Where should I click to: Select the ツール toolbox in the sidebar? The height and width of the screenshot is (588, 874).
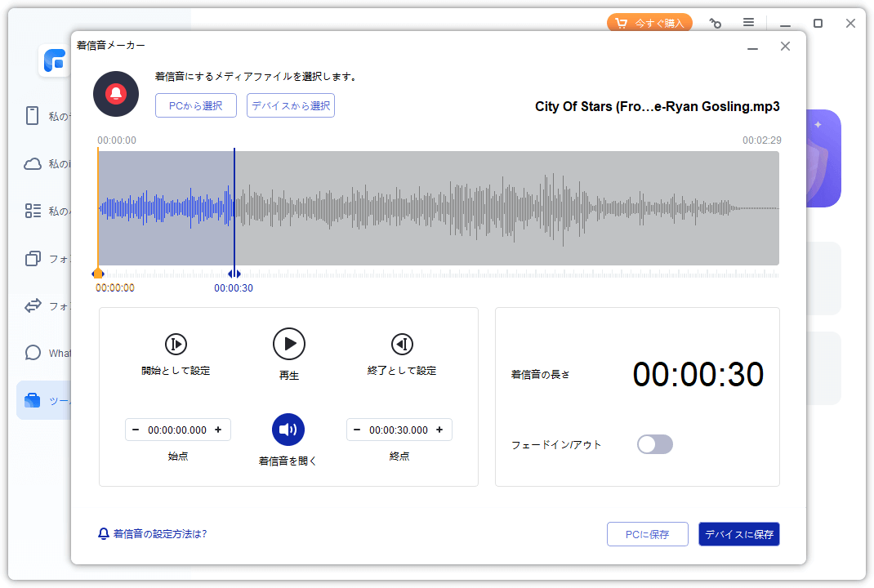point(33,399)
